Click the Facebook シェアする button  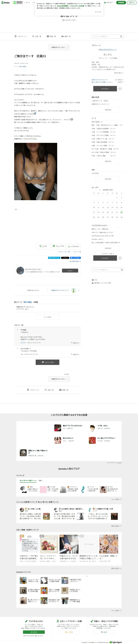(x=75, y=258)
